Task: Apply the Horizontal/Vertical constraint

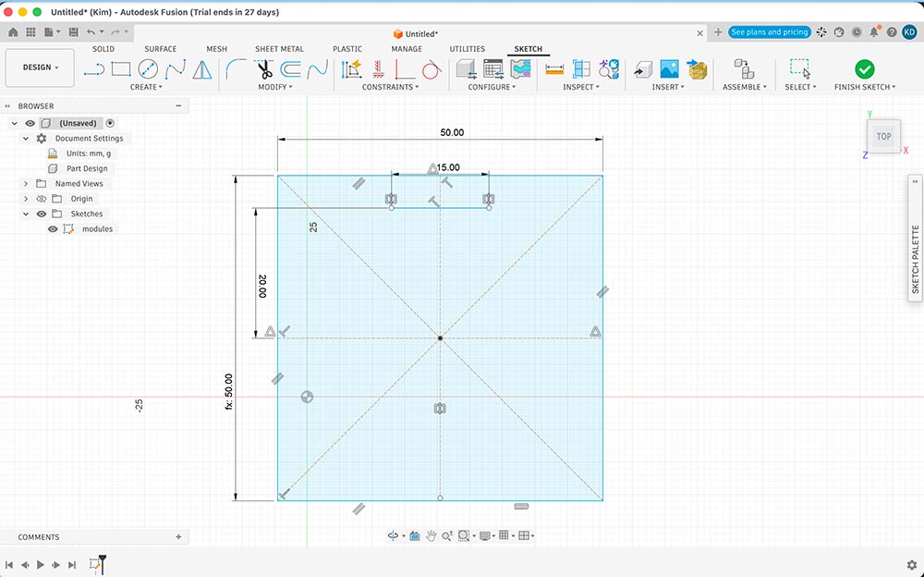Action: click(378, 69)
